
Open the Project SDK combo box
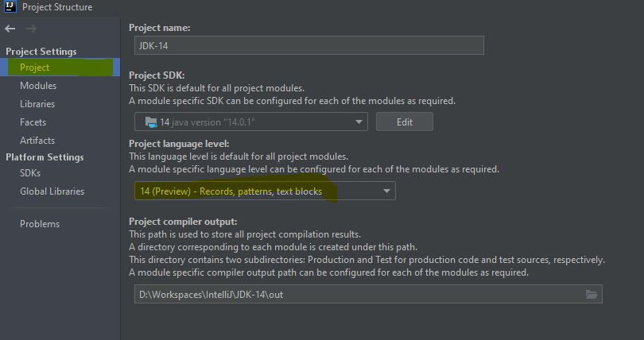[x=251, y=122]
